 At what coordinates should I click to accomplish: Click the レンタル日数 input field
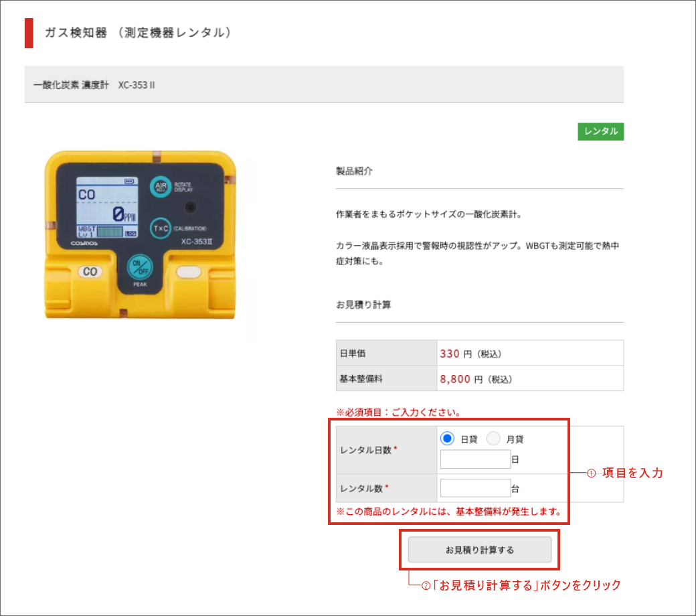pyautogui.click(x=475, y=459)
